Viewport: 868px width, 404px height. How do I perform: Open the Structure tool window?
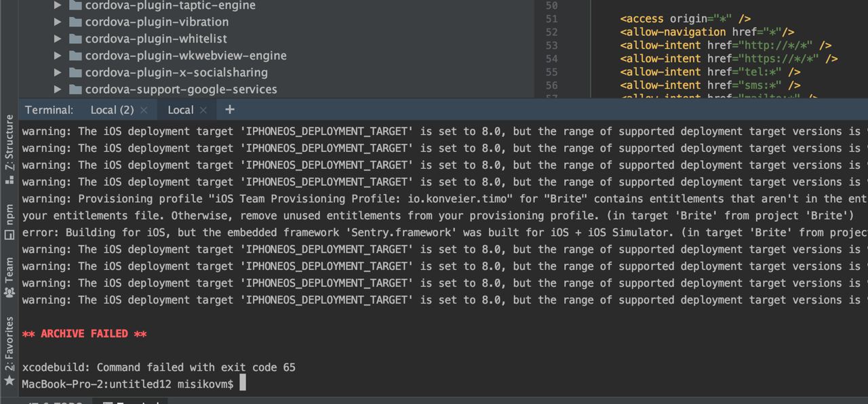click(9, 149)
